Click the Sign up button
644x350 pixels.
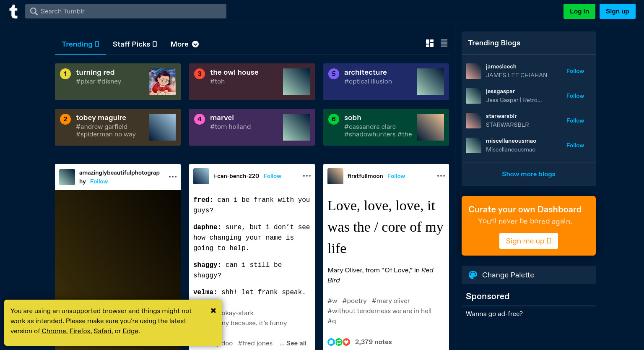pos(618,11)
